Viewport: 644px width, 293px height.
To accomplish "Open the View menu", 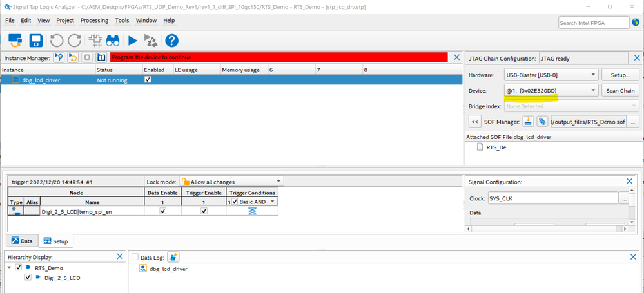I will point(44,21).
